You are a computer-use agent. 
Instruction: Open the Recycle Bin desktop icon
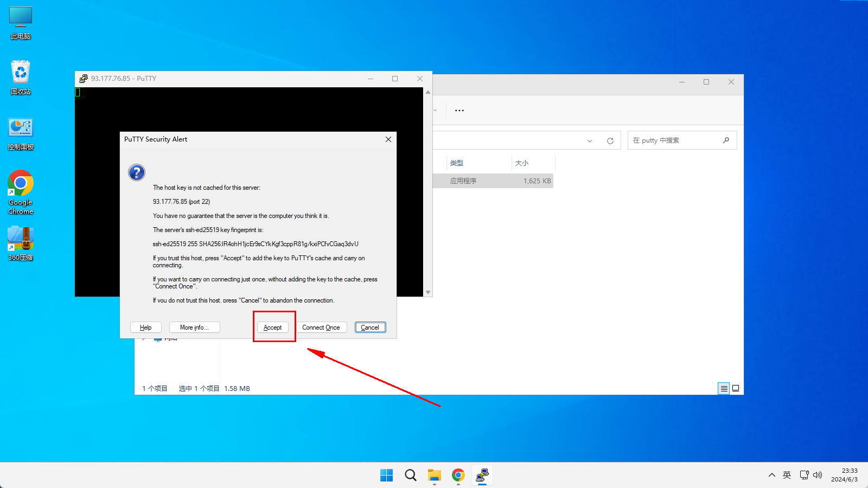[21, 78]
